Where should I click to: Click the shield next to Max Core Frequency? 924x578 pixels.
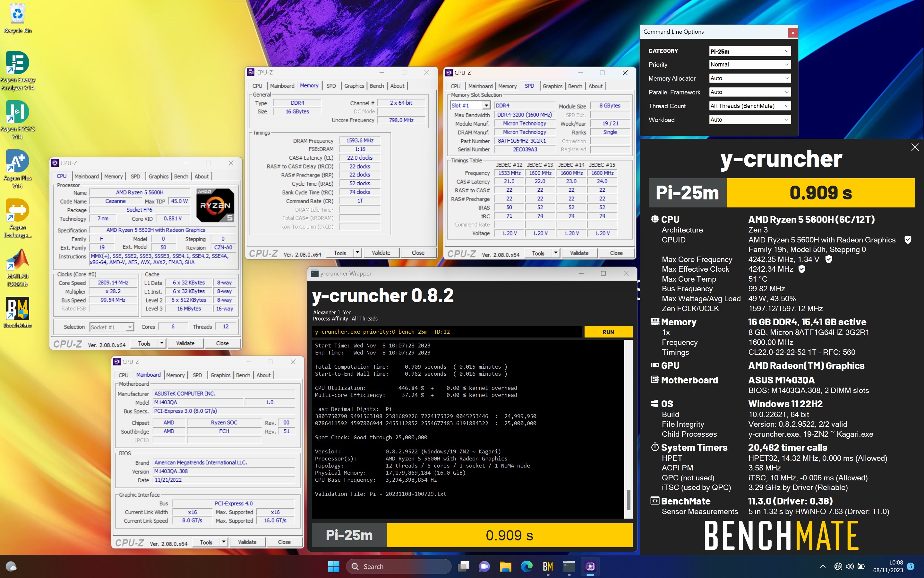point(828,259)
